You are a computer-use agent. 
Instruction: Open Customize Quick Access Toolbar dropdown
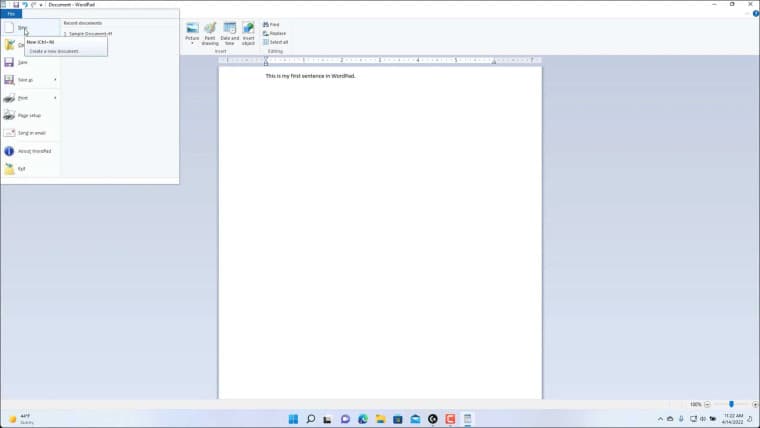click(41, 5)
